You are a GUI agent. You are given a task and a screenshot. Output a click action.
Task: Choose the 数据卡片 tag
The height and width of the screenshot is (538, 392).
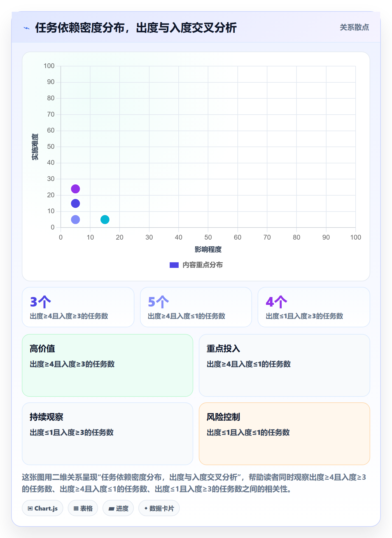click(x=159, y=508)
